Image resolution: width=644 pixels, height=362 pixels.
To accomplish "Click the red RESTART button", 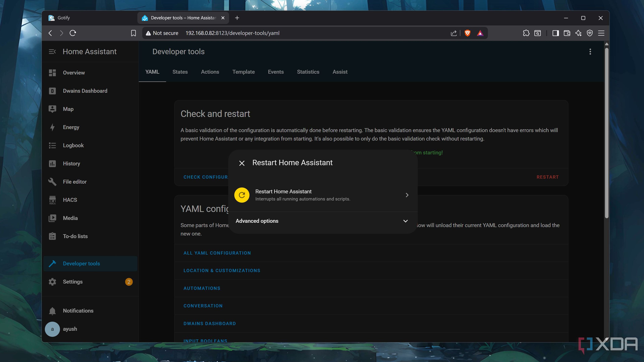I will (548, 177).
